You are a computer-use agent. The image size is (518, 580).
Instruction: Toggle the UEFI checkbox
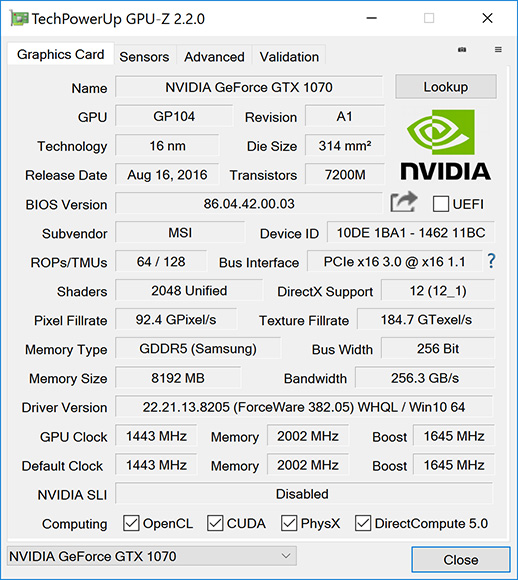point(441,204)
